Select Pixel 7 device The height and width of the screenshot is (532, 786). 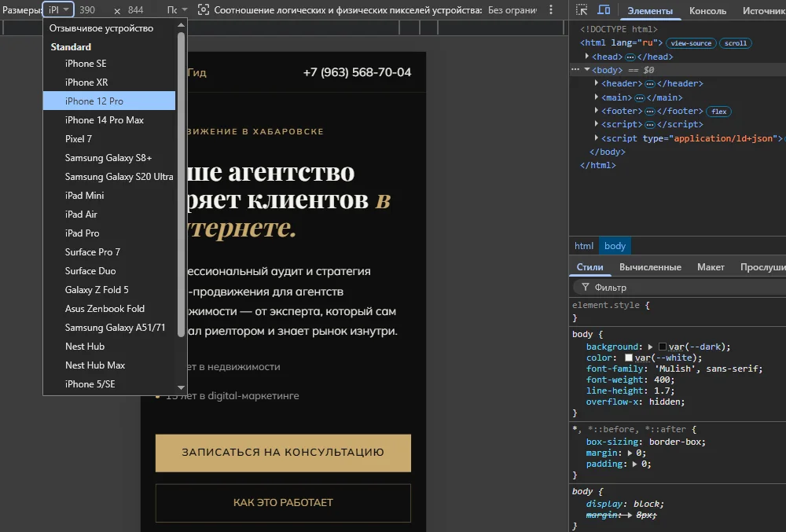[x=109, y=139]
